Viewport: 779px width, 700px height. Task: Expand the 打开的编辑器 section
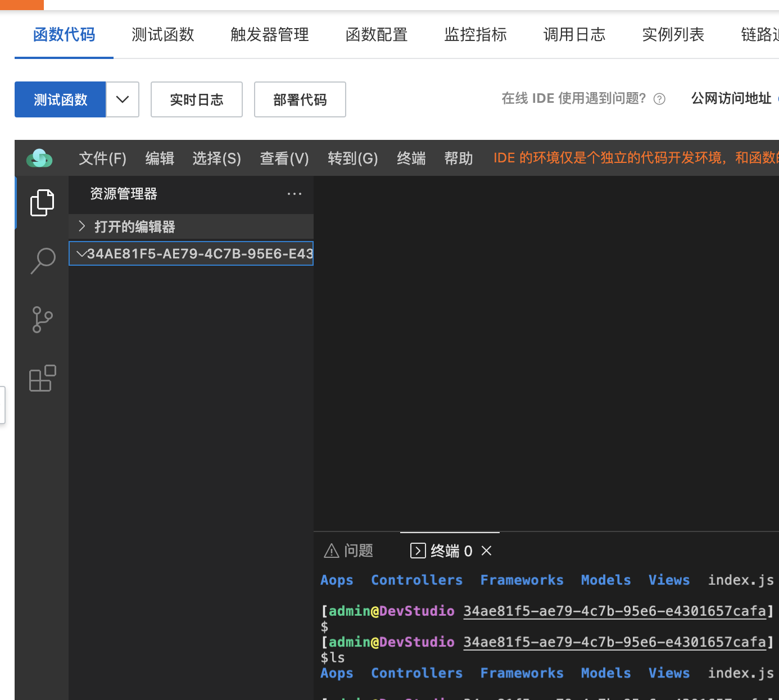tap(191, 226)
